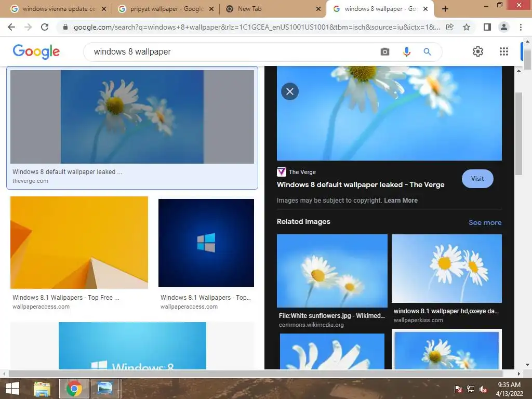Open the network tray icon
This screenshot has height=399, width=532.
(x=471, y=389)
